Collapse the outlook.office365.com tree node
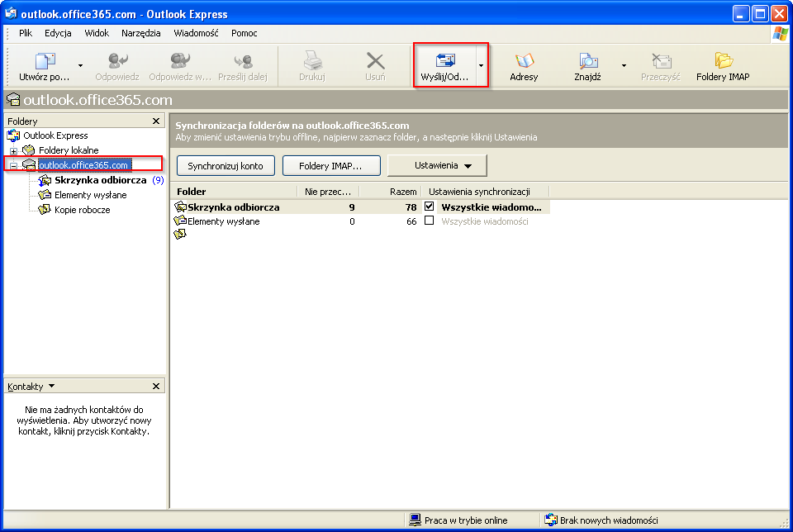This screenshot has height=532, width=793. click(14, 165)
